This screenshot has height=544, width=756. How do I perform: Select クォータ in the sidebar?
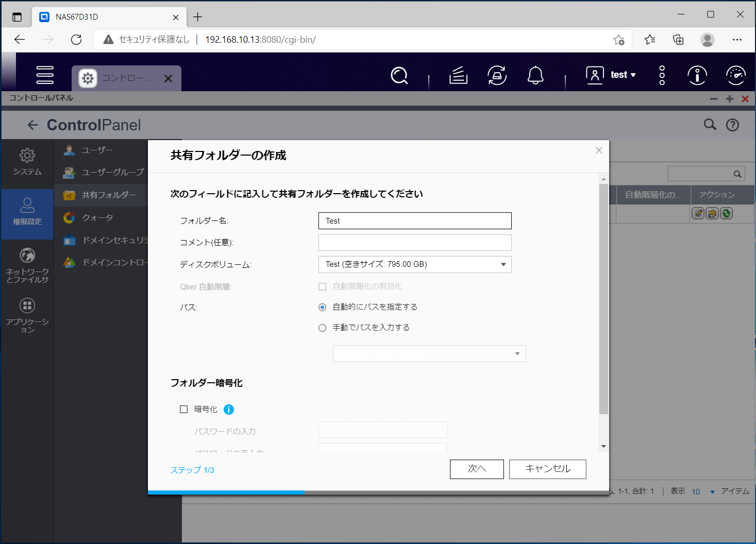tap(101, 217)
